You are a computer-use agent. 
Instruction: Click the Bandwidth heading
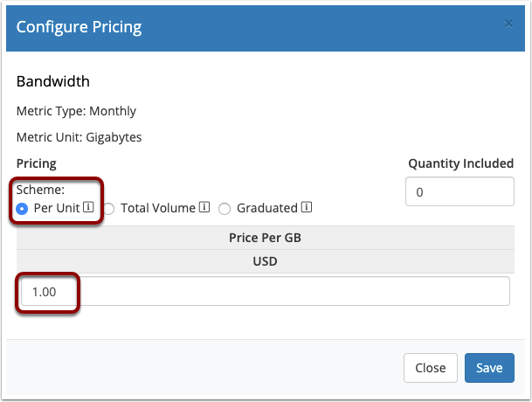click(x=53, y=81)
